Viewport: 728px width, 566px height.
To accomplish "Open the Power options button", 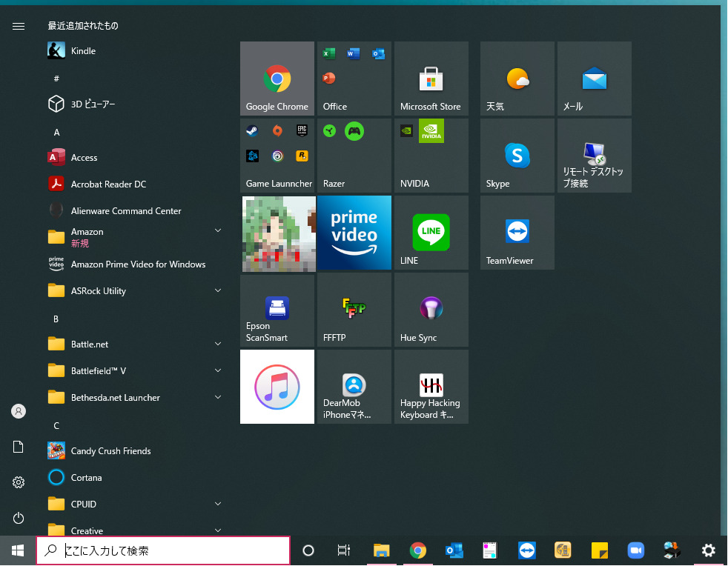I will click(x=19, y=518).
